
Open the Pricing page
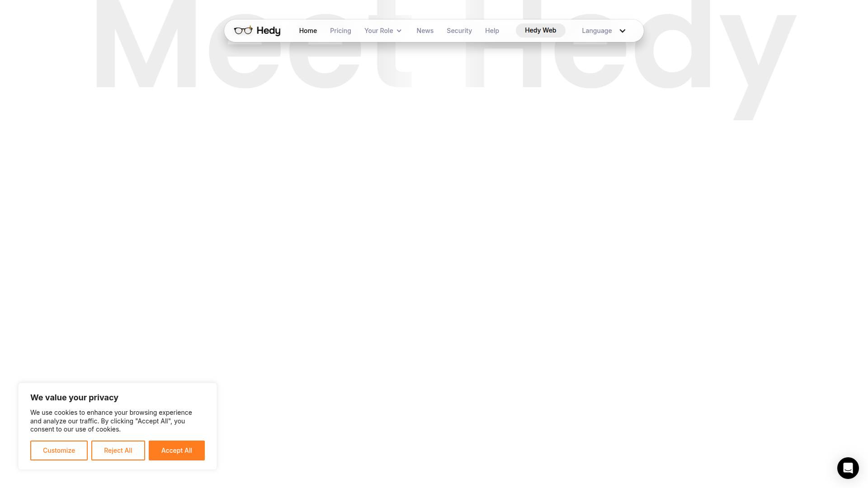click(340, 31)
